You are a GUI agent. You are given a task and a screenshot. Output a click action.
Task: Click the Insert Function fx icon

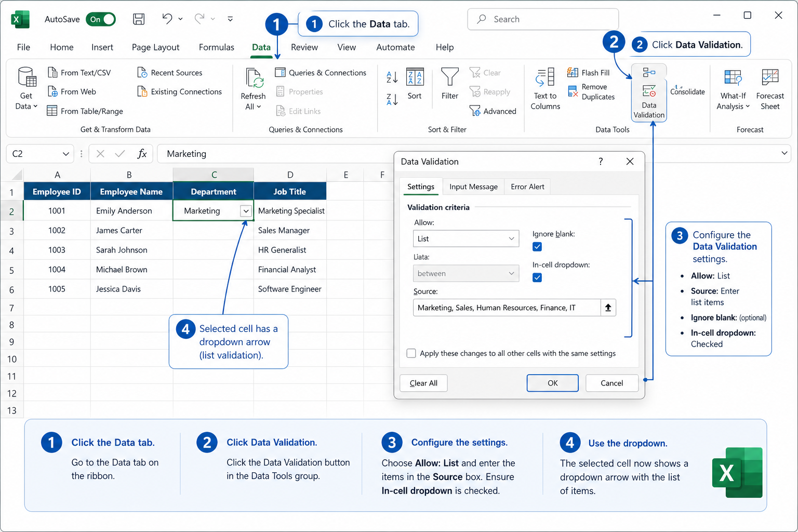(x=142, y=154)
